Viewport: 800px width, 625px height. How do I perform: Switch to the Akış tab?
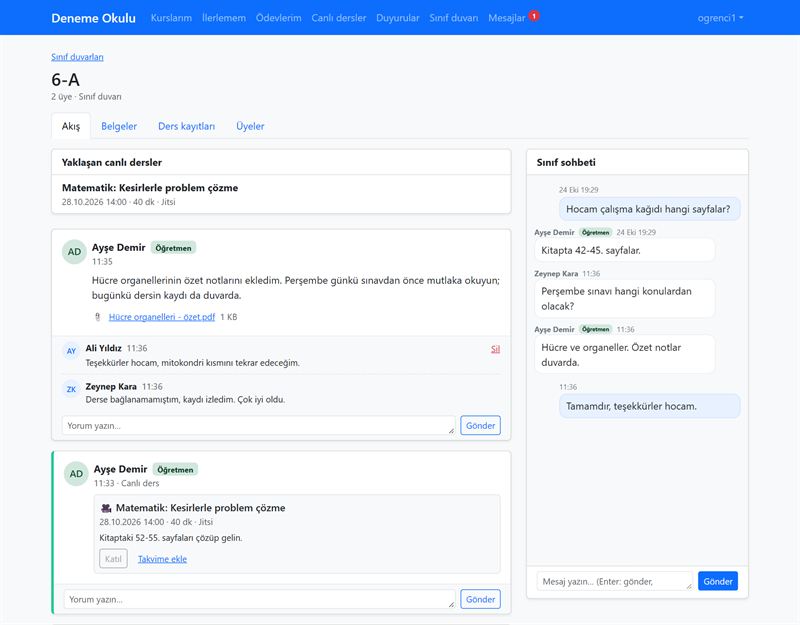71,126
